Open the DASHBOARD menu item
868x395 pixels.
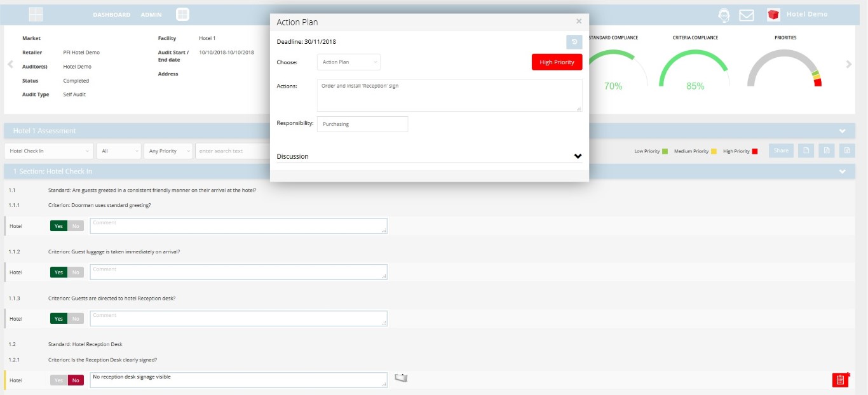111,15
